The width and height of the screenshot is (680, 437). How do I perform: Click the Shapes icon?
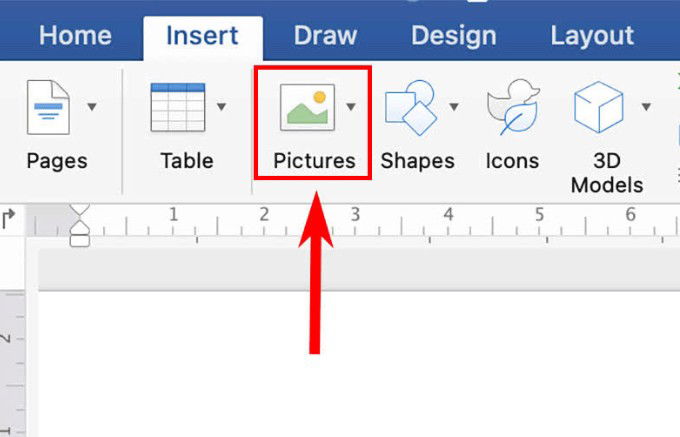411,108
